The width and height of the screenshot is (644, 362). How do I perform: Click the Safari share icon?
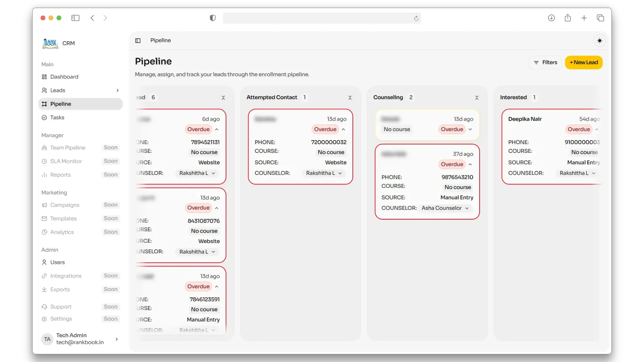pyautogui.click(x=568, y=18)
